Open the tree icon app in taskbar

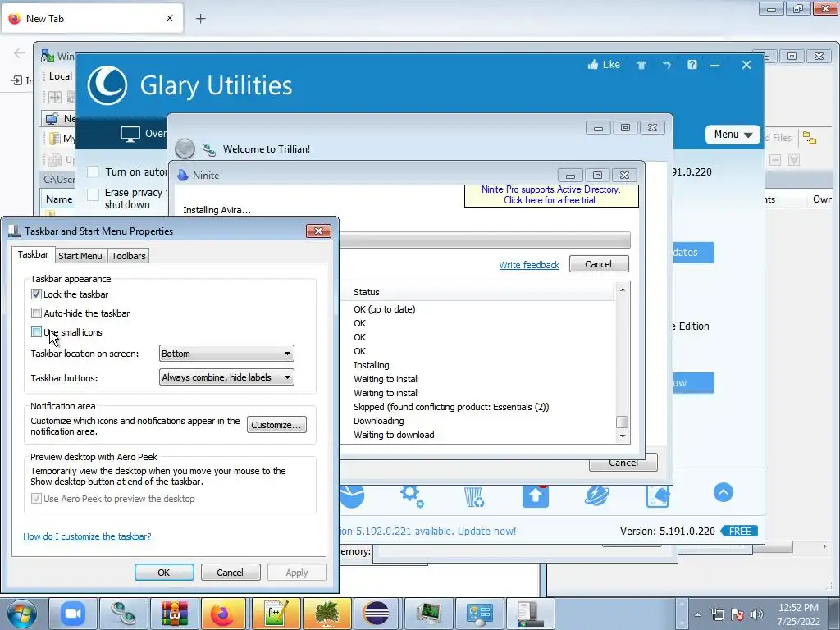(326, 614)
